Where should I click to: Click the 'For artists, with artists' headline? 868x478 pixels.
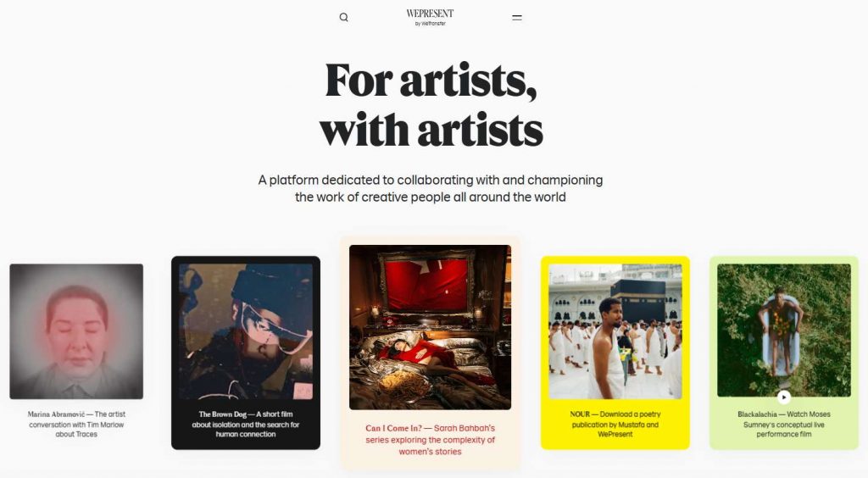(431, 105)
